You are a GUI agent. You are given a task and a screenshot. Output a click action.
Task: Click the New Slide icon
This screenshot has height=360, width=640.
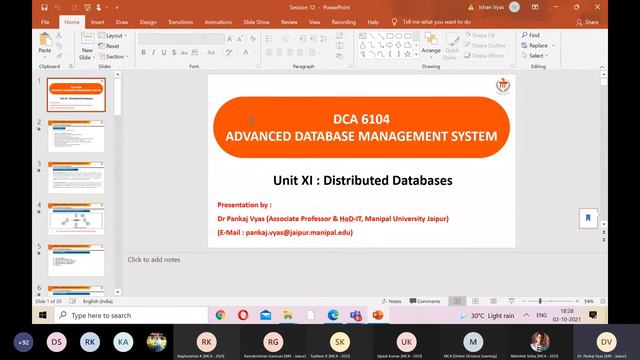coord(87,39)
